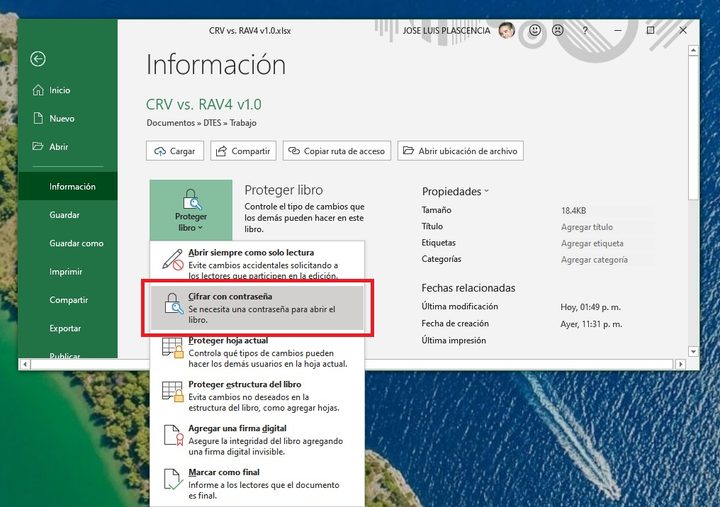The image size is (720, 507).
Task: Click the horizontal scrollbar left arrow
Action: click(25, 364)
